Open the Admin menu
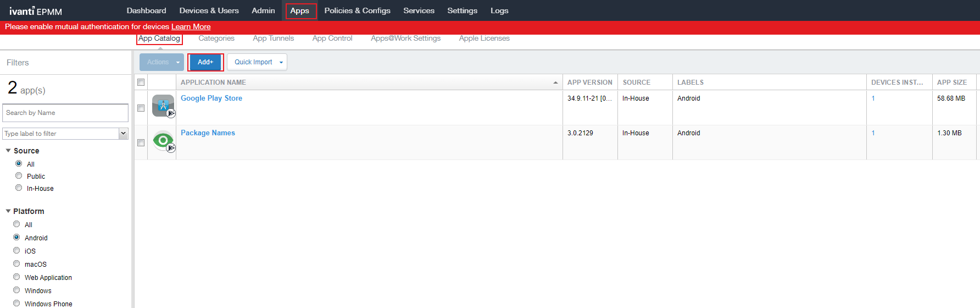The width and height of the screenshot is (980, 308). click(263, 10)
